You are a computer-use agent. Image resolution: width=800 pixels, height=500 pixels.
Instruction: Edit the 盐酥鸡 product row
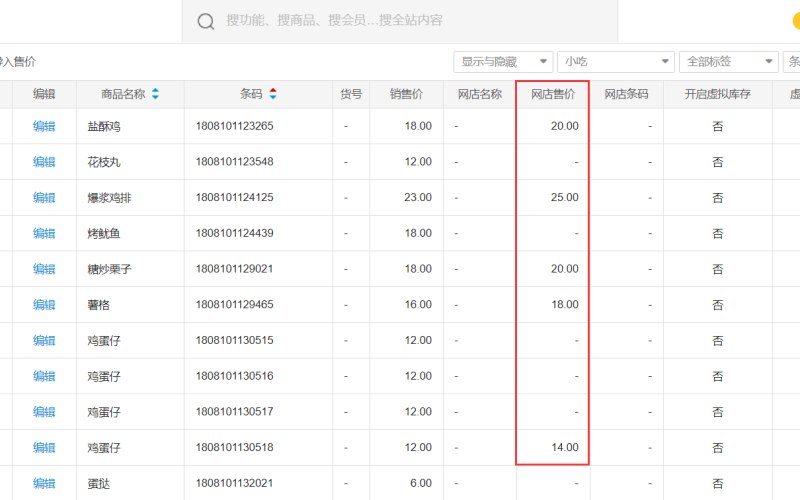coord(44,126)
